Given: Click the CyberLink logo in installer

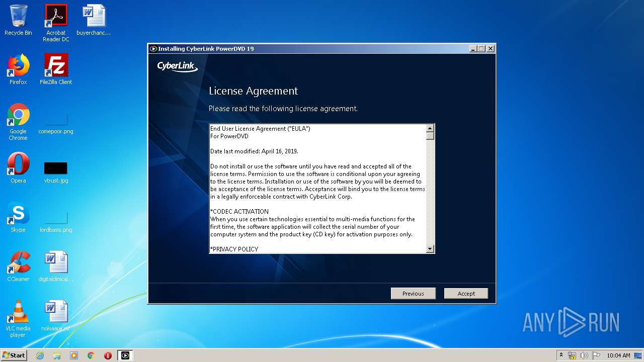Looking at the screenshot, I should click(177, 66).
